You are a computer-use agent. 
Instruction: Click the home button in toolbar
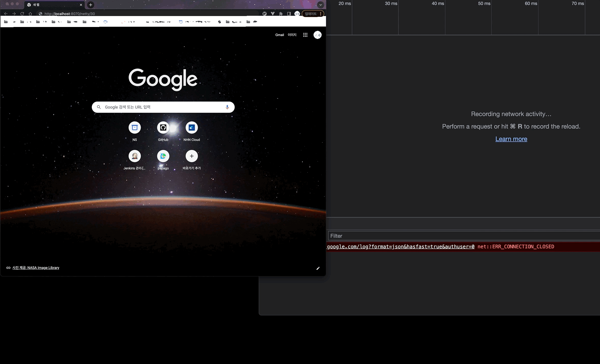30,14
